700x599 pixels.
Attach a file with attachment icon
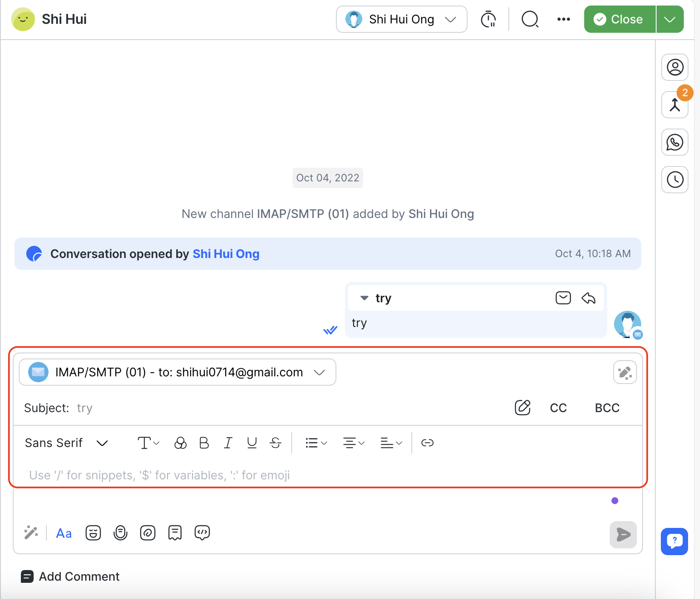(148, 533)
